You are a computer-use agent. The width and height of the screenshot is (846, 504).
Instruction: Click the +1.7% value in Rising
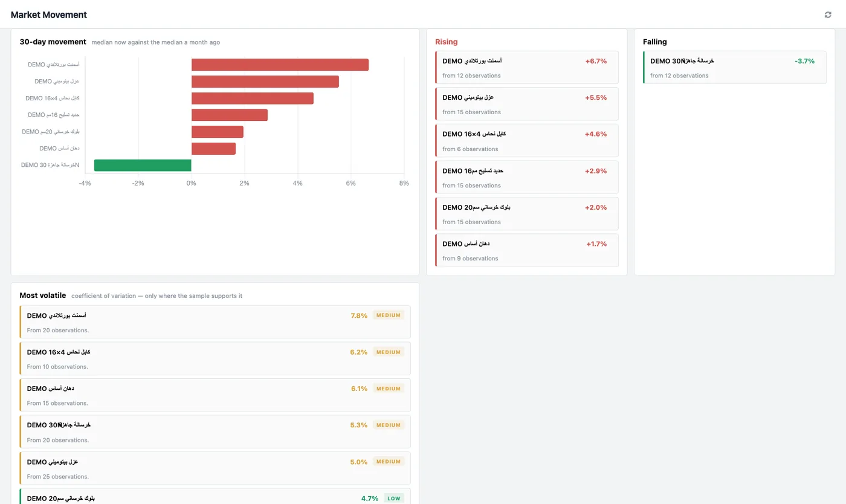coord(596,244)
